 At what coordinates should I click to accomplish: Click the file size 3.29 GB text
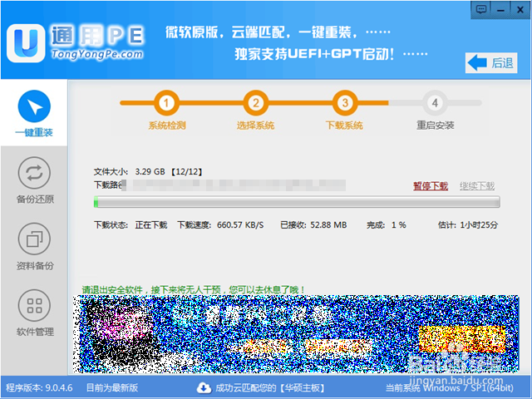150,172
